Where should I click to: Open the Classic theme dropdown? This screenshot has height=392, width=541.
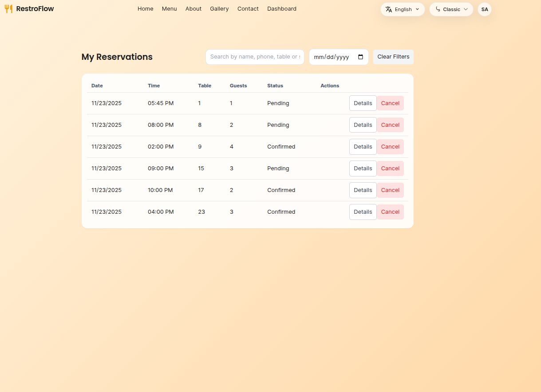[451, 9]
